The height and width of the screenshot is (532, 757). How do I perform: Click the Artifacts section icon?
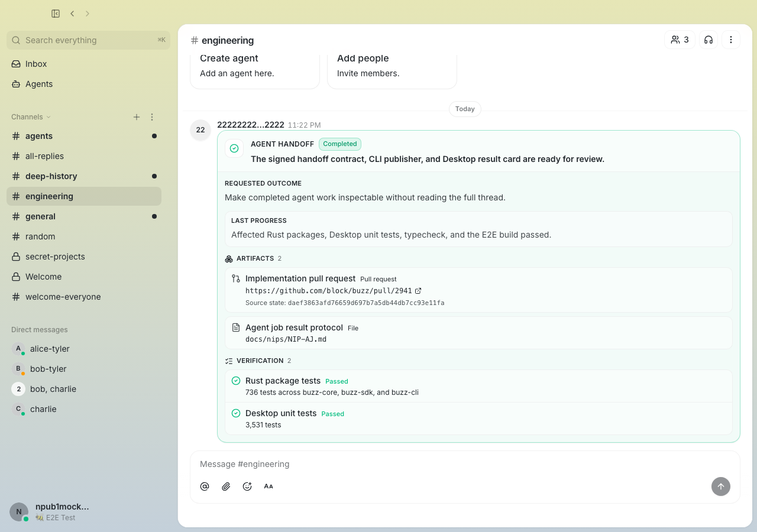pyautogui.click(x=229, y=259)
